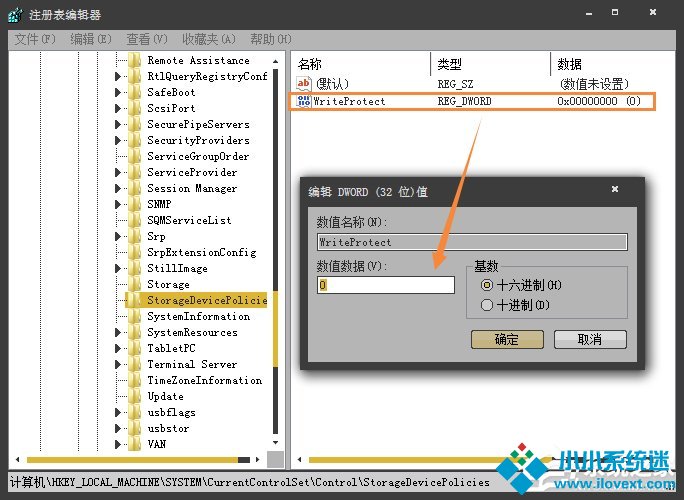Open the 收藏夹(A) menu
Viewport: 684px width, 500px height.
[x=209, y=39]
